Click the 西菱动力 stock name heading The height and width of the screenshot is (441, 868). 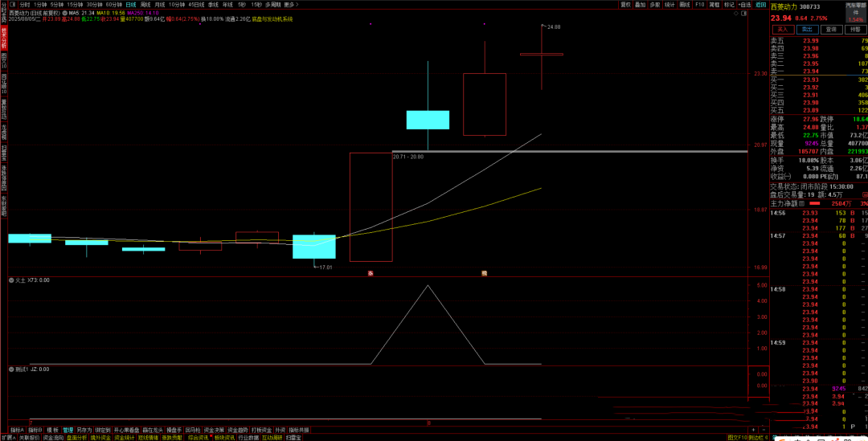point(784,6)
